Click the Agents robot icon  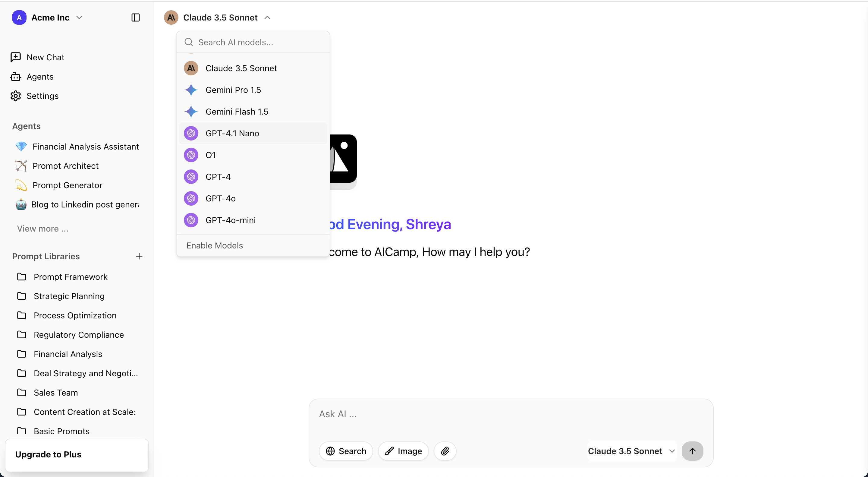click(15, 77)
